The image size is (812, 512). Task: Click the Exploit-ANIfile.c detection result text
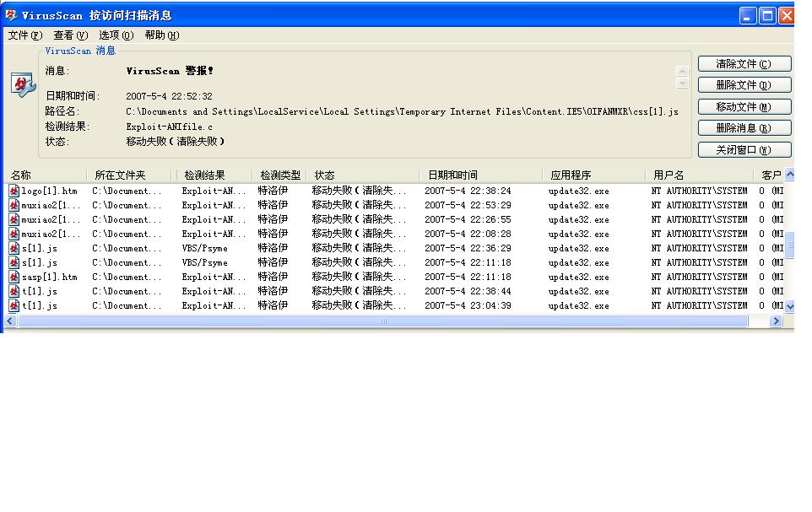tap(170, 127)
